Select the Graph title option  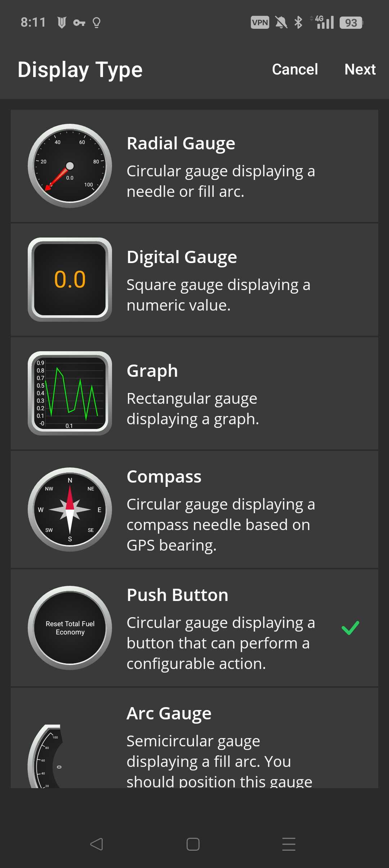152,371
